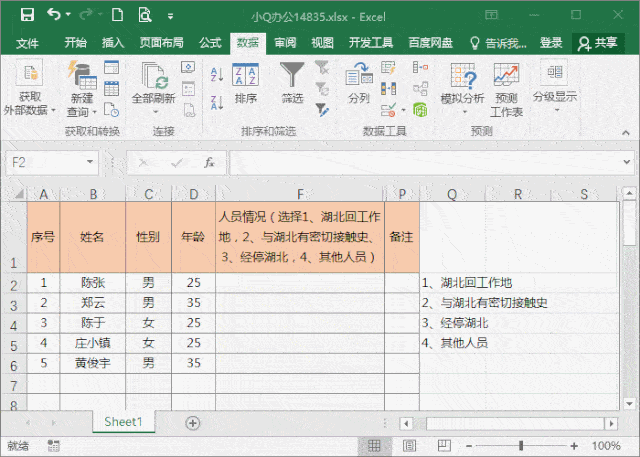Viewport: 640px width, 457px height.
Task: Open the 文件 menu
Action: click(x=27, y=43)
